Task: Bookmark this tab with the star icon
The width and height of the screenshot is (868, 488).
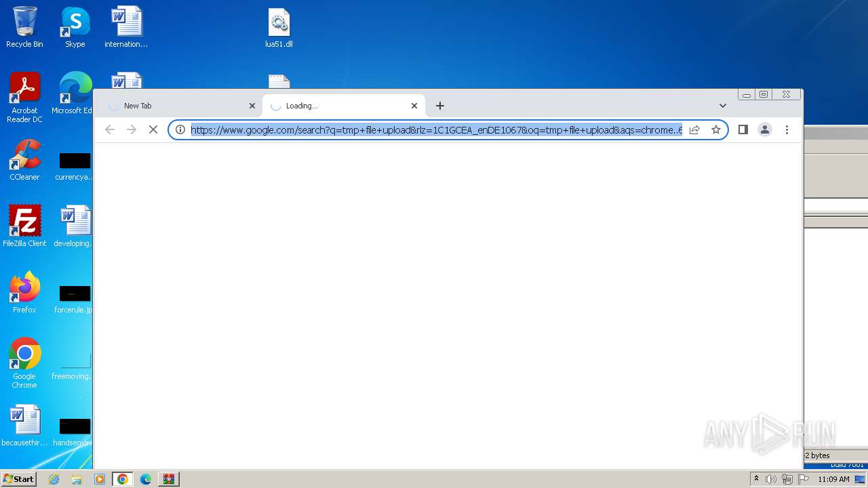Action: (x=715, y=129)
